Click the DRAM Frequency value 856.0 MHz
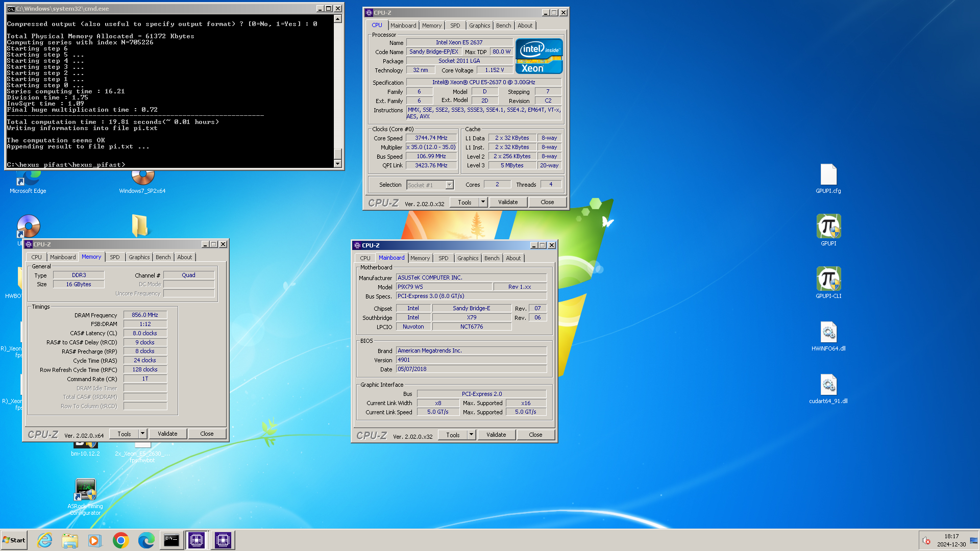The image size is (980, 551). tap(145, 315)
